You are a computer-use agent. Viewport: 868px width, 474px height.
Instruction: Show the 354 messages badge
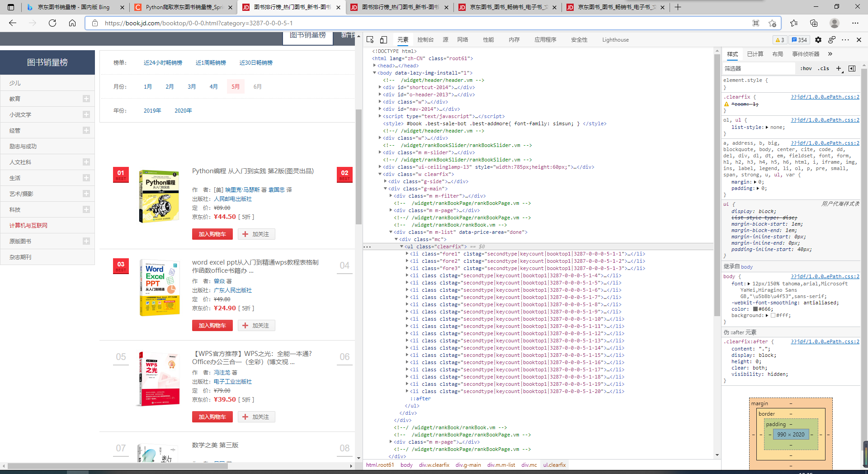[799, 40]
